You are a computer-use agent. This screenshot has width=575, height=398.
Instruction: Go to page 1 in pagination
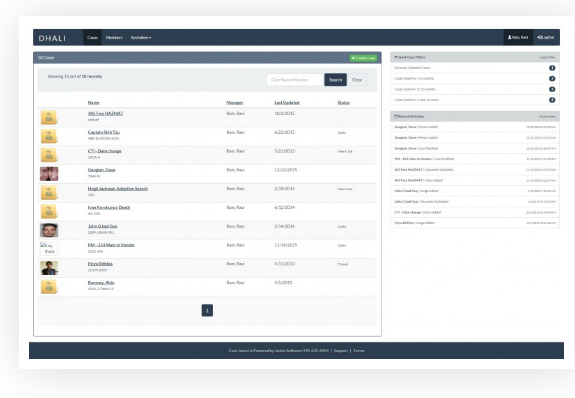207,310
